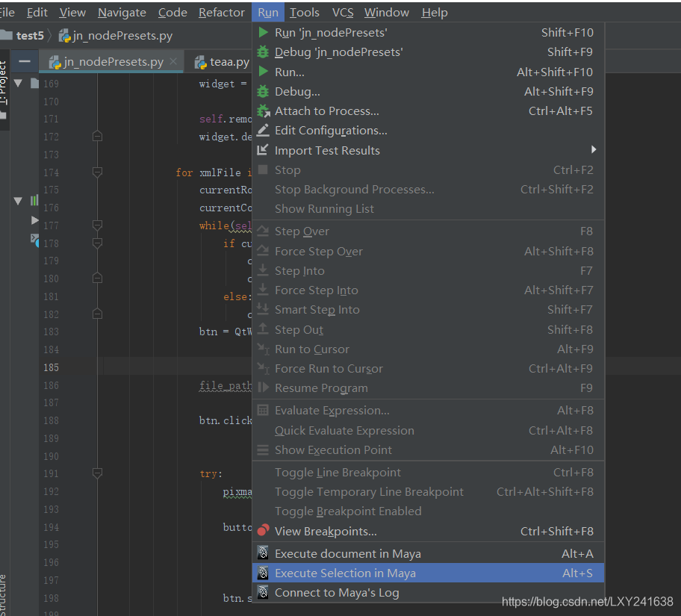The height and width of the screenshot is (616, 681).
Task: Click the Maya icon beside Connect to Maya's Log
Action: (263, 592)
